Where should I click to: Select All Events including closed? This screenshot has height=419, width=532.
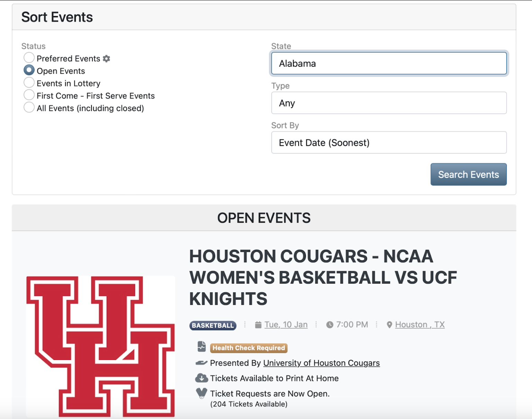[29, 107]
